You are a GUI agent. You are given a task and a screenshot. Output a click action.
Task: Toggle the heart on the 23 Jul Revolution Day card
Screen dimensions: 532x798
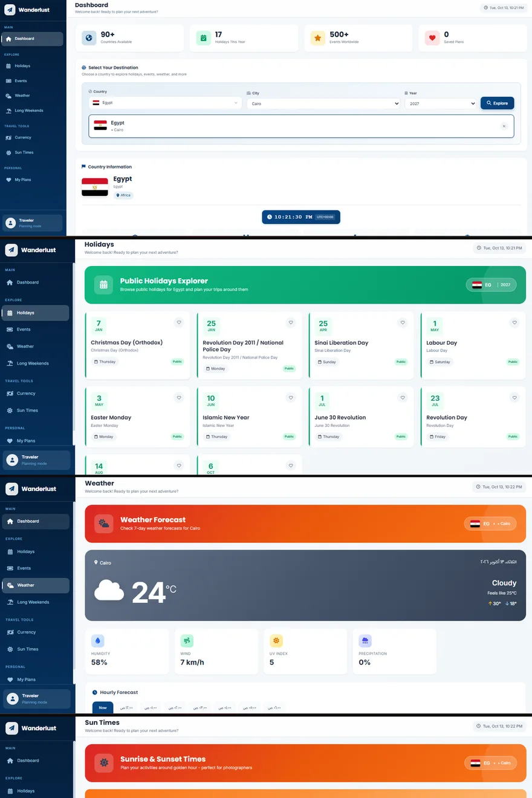click(x=514, y=398)
